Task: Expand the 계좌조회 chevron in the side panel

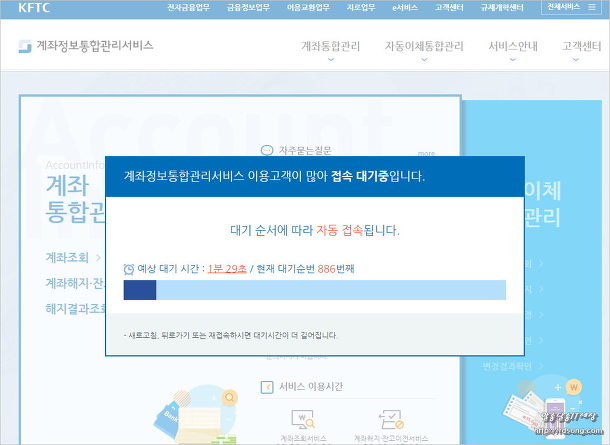Action: [98, 257]
